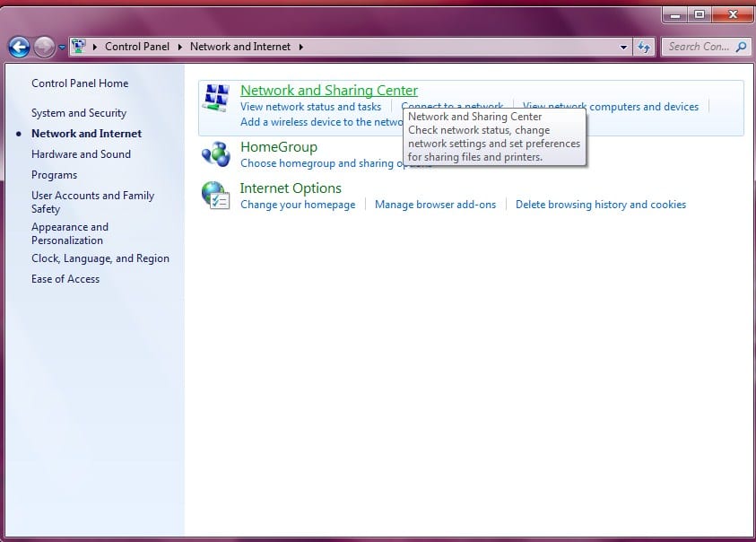The width and height of the screenshot is (756, 542).
Task: Click Change your homepage
Action: (298, 205)
